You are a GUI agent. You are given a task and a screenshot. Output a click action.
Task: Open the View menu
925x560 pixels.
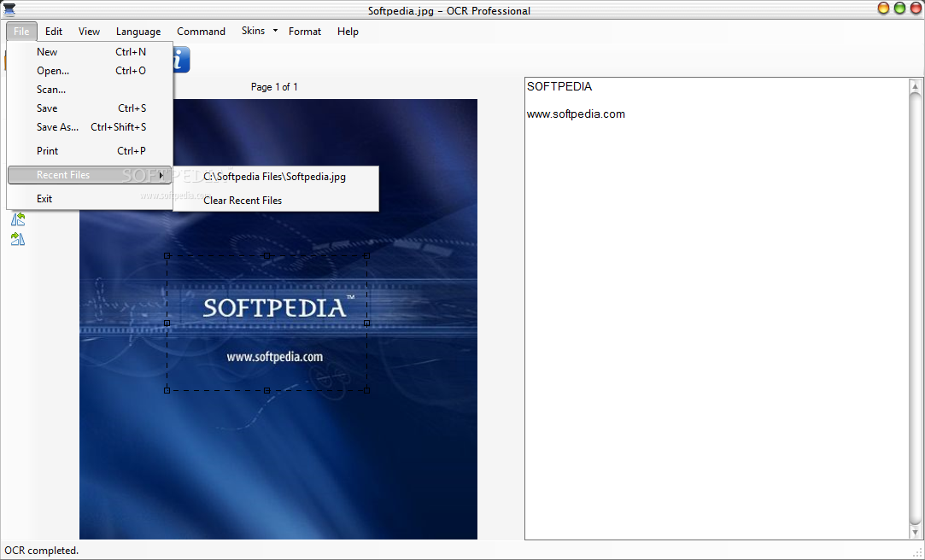tap(89, 32)
